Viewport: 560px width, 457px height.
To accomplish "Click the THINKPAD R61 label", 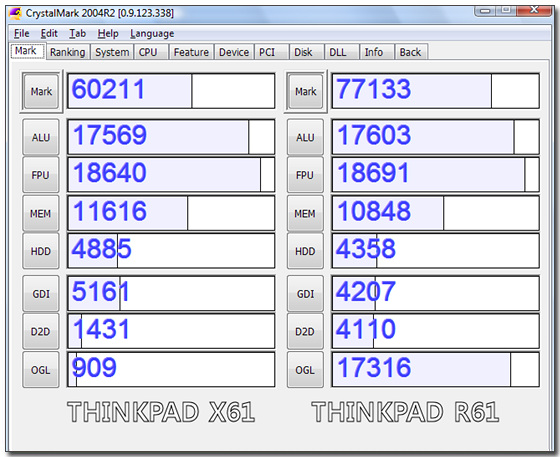I will tap(405, 412).
